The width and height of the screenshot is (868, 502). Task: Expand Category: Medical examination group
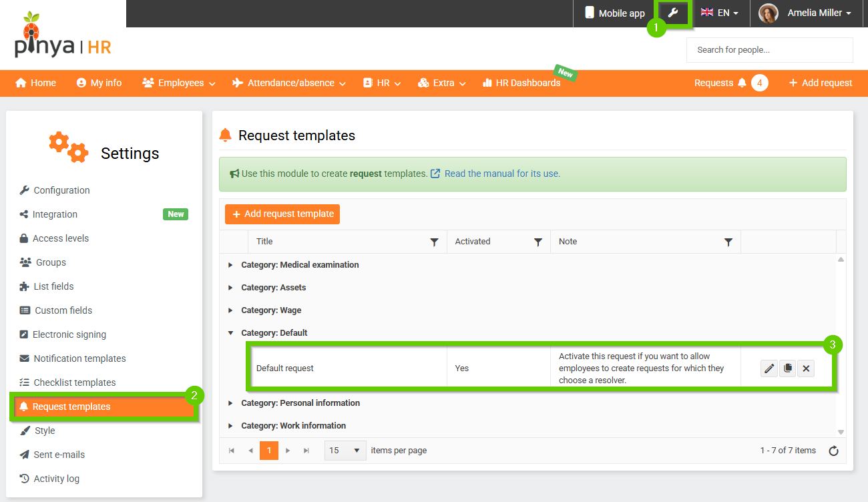tap(230, 265)
